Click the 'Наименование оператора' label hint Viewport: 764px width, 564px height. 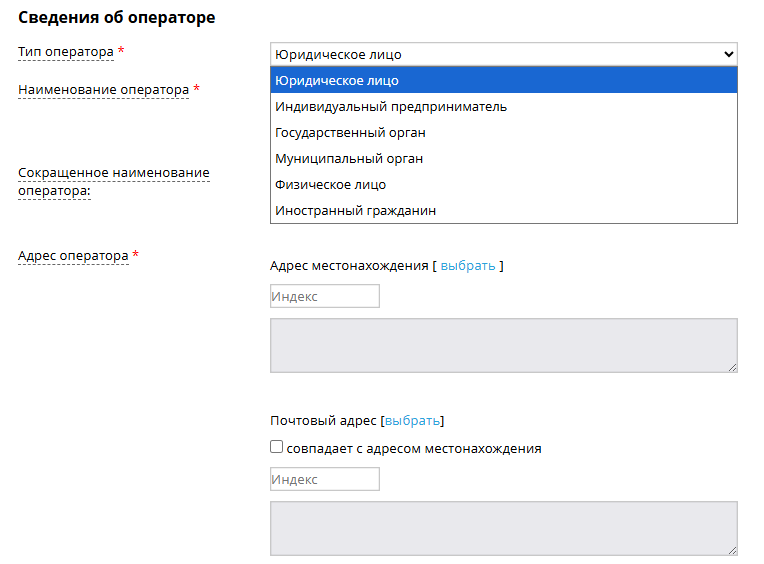tap(103, 90)
